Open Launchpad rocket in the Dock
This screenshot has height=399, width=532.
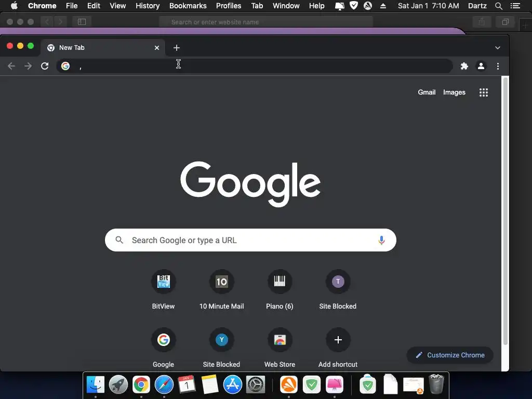tap(118, 385)
